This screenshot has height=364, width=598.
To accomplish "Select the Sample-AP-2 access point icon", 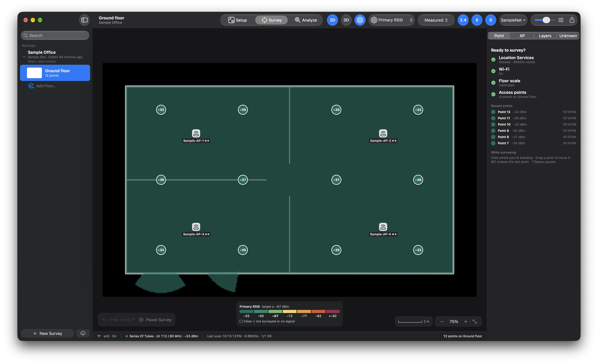I will 383,133.
